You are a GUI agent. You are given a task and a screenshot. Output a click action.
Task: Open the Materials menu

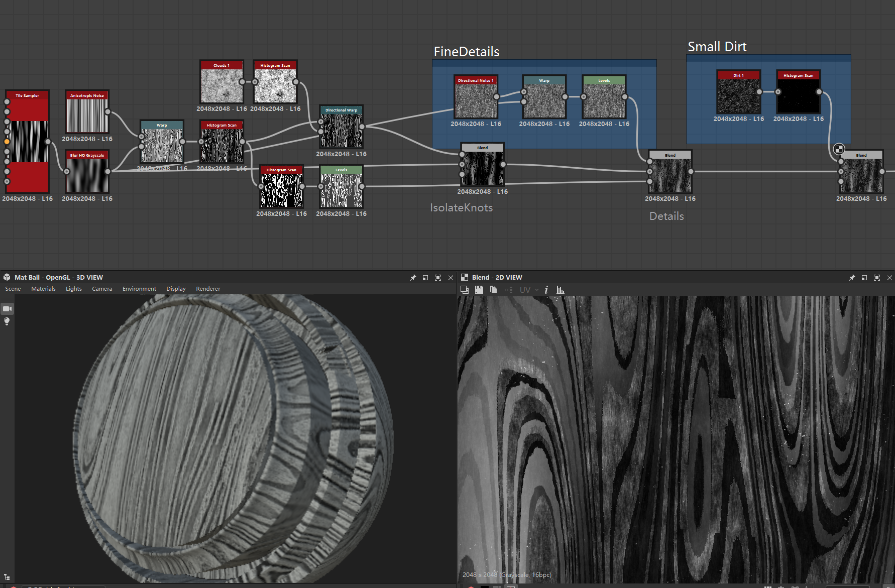(x=43, y=289)
